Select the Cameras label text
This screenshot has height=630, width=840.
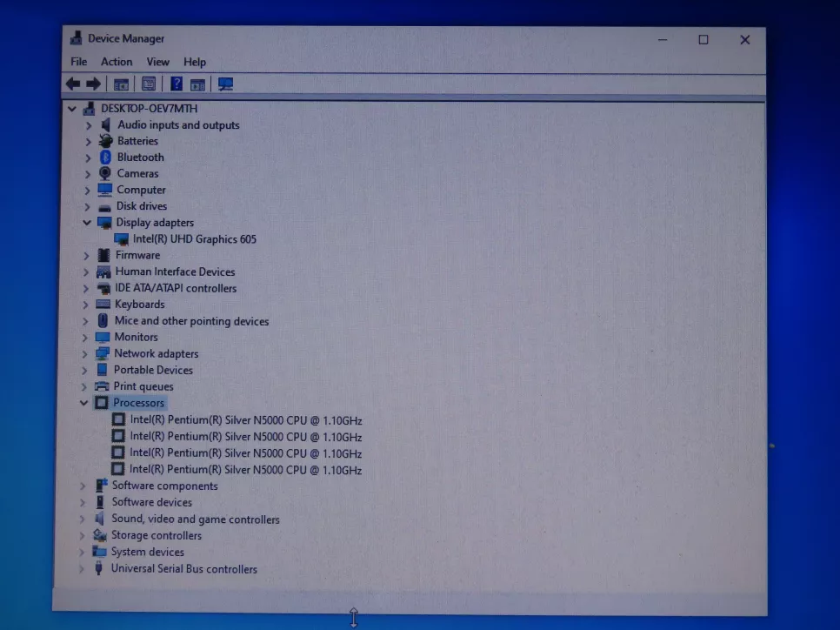[x=137, y=173]
